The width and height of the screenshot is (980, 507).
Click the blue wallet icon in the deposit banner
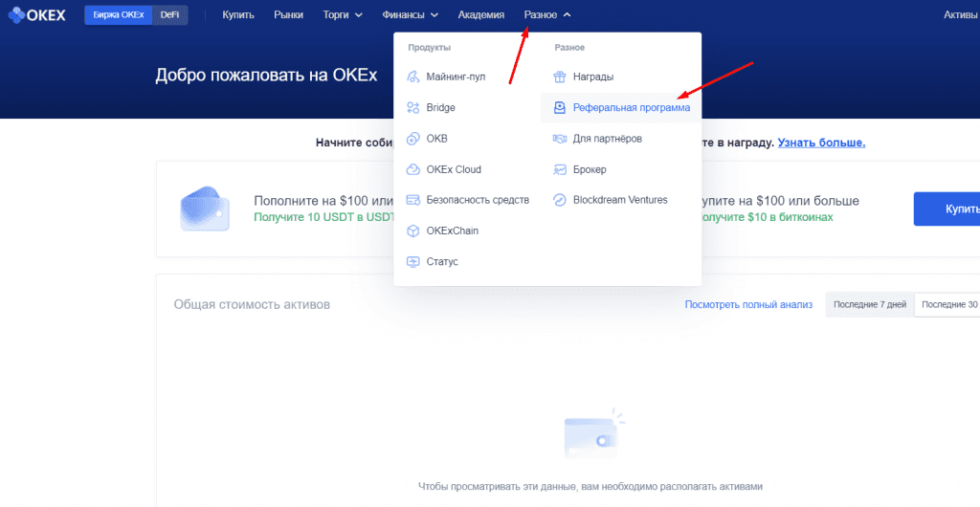pyautogui.click(x=205, y=209)
